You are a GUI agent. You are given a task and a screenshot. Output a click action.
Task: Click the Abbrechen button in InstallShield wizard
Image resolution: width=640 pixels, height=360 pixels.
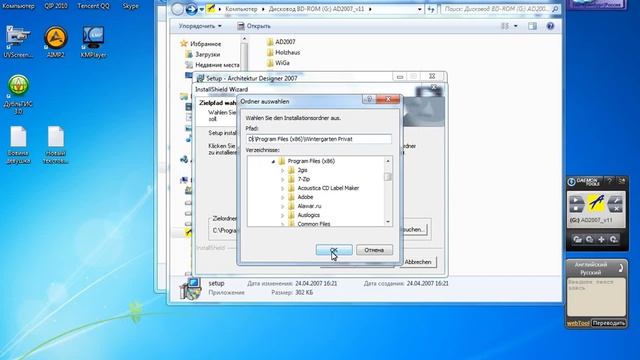(x=418, y=262)
